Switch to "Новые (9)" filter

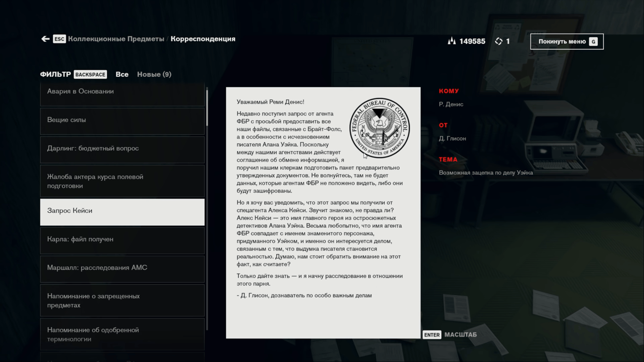154,74
